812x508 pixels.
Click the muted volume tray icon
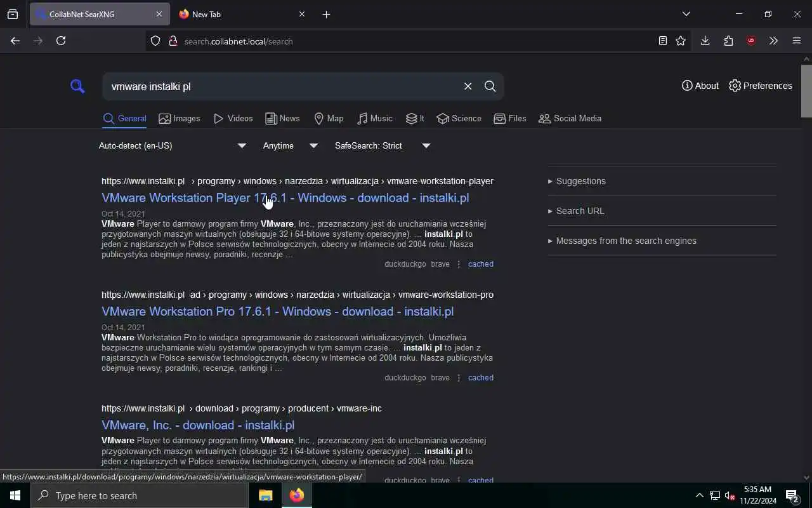click(730, 495)
